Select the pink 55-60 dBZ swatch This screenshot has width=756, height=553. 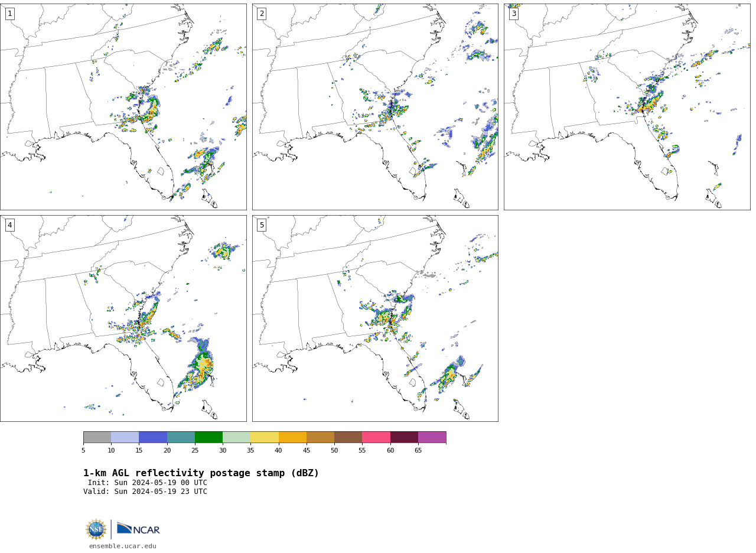point(376,437)
